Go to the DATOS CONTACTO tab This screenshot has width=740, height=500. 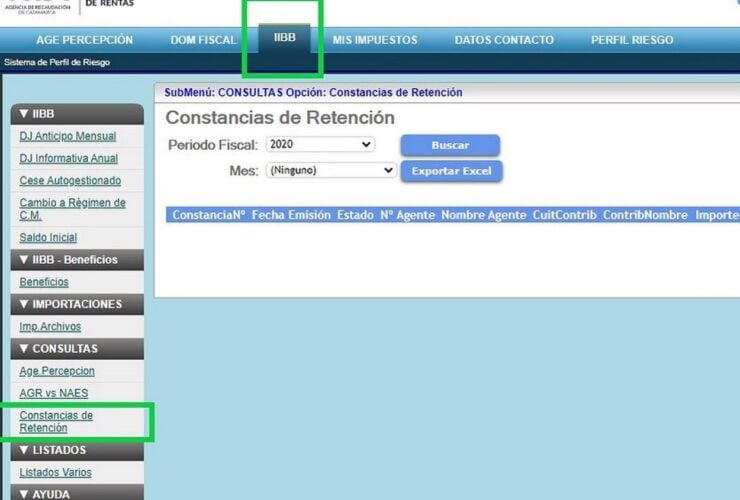503,40
